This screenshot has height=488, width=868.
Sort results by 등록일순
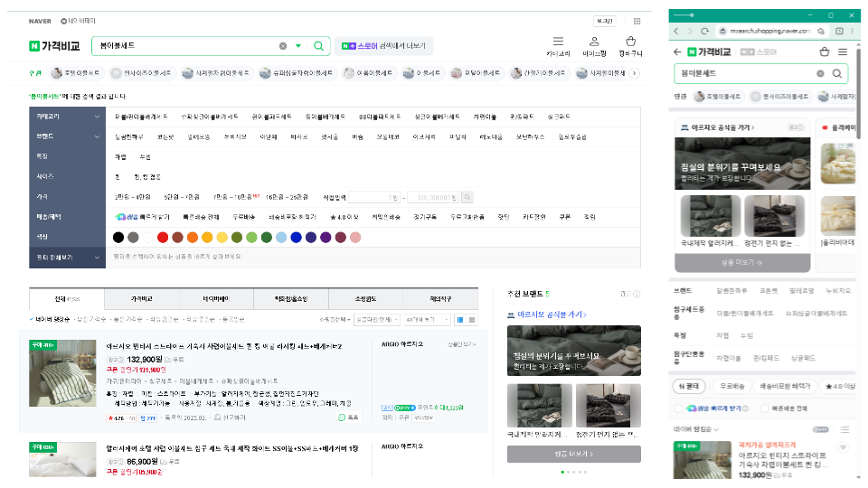click(x=232, y=319)
